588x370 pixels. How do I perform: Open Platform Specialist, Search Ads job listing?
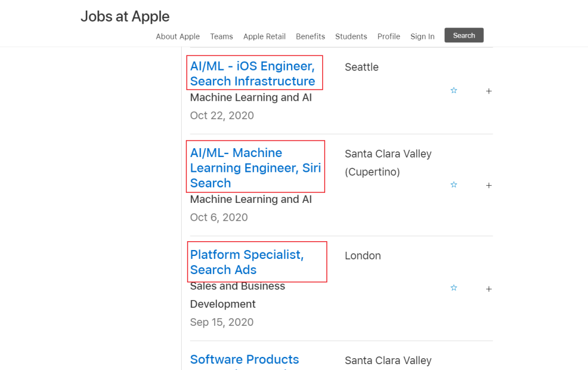[247, 262]
